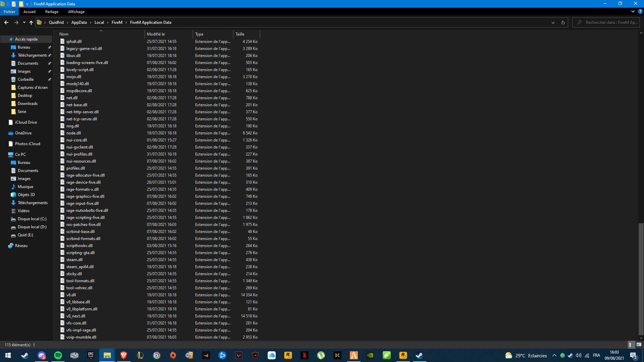644x362 pixels.
Task: Go back with the back arrow
Action: 6,22
